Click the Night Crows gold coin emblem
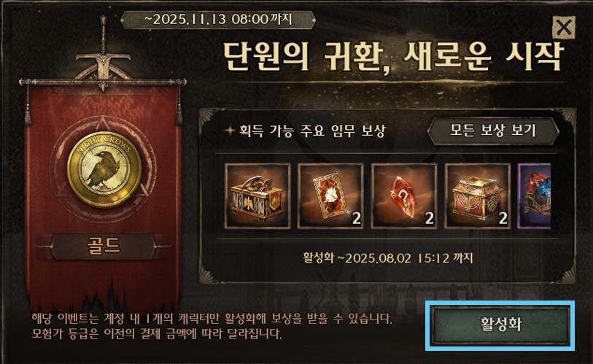Screen dimensions: 593x364 (x=104, y=169)
